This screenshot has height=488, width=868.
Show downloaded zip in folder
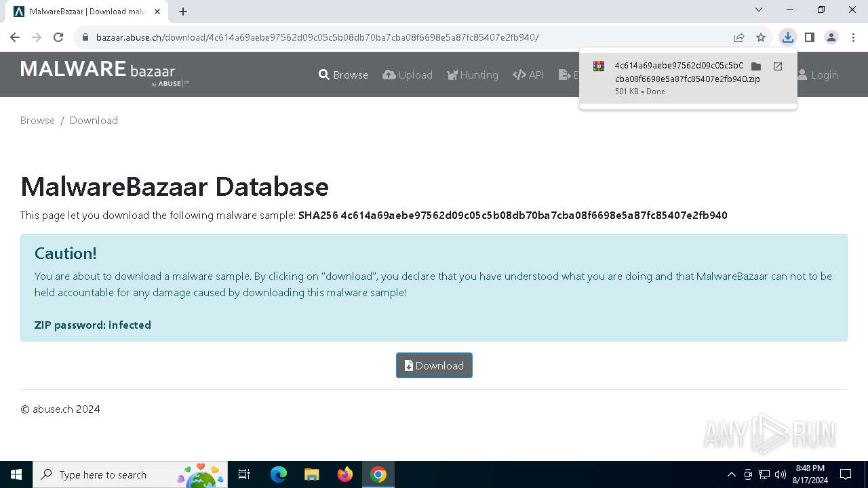point(756,66)
